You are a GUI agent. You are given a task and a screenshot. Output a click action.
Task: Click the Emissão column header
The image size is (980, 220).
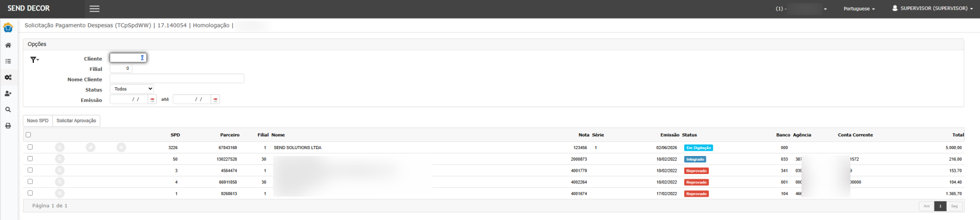670,135
